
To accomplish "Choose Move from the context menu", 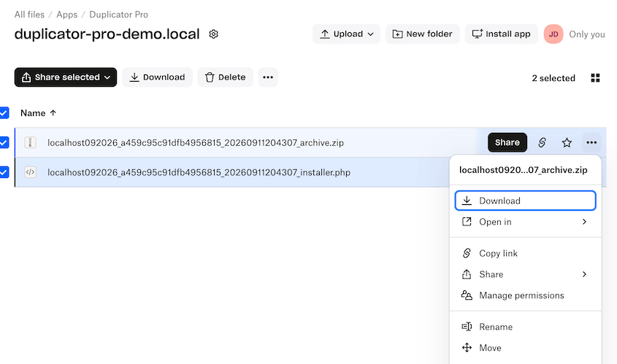I will (525, 348).
